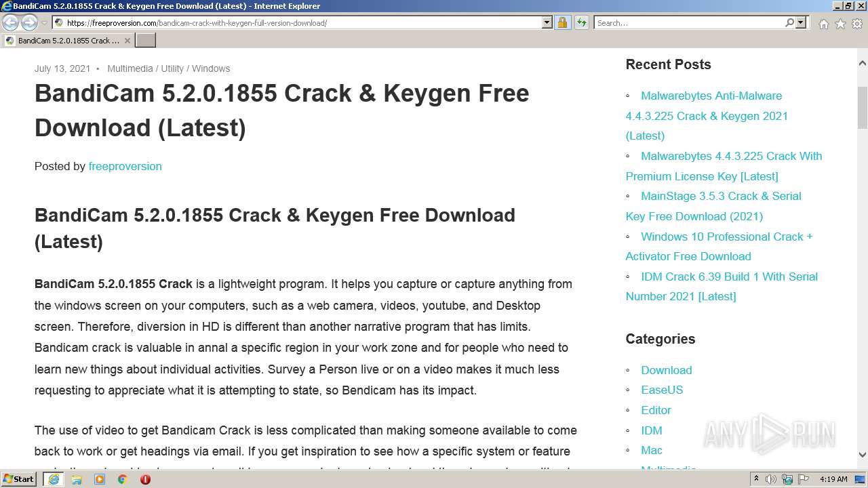
Task: Open the search provider dropdown arrow
Action: pos(801,22)
